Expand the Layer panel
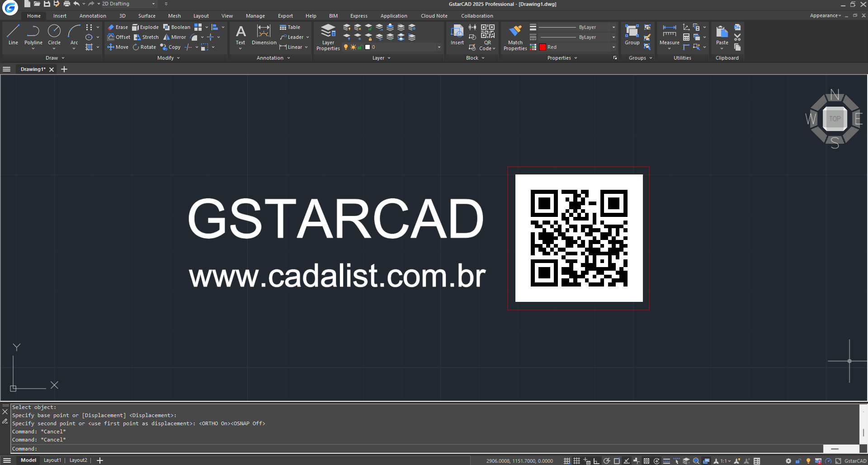This screenshot has height=465, width=868. point(381,58)
